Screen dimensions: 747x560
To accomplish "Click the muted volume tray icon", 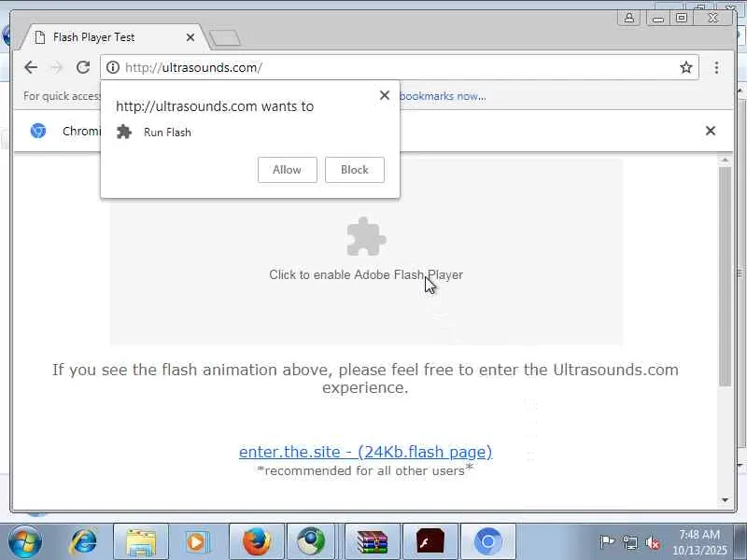I will coord(653,542).
